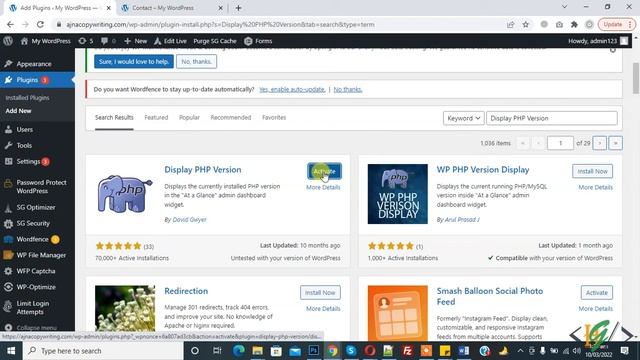Click Edit Live in admin bar

[171, 41]
